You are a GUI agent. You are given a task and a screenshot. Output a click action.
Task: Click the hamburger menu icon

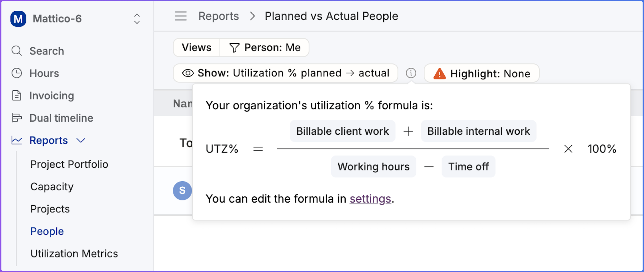click(181, 16)
